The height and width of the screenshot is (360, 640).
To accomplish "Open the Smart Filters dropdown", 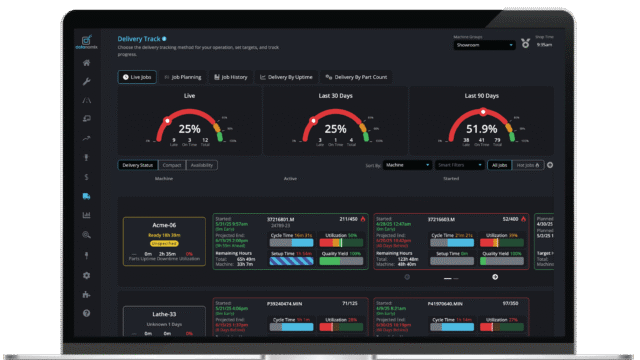I will click(x=460, y=165).
